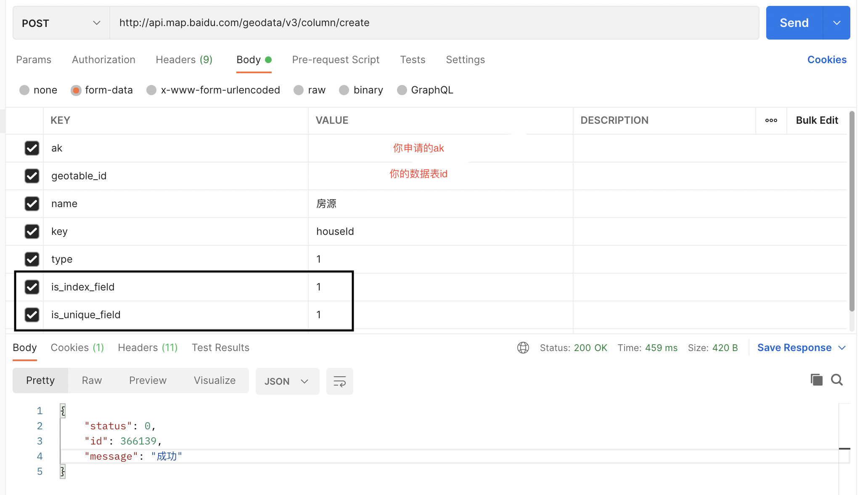Uncheck the is_index_field row

coord(32,287)
